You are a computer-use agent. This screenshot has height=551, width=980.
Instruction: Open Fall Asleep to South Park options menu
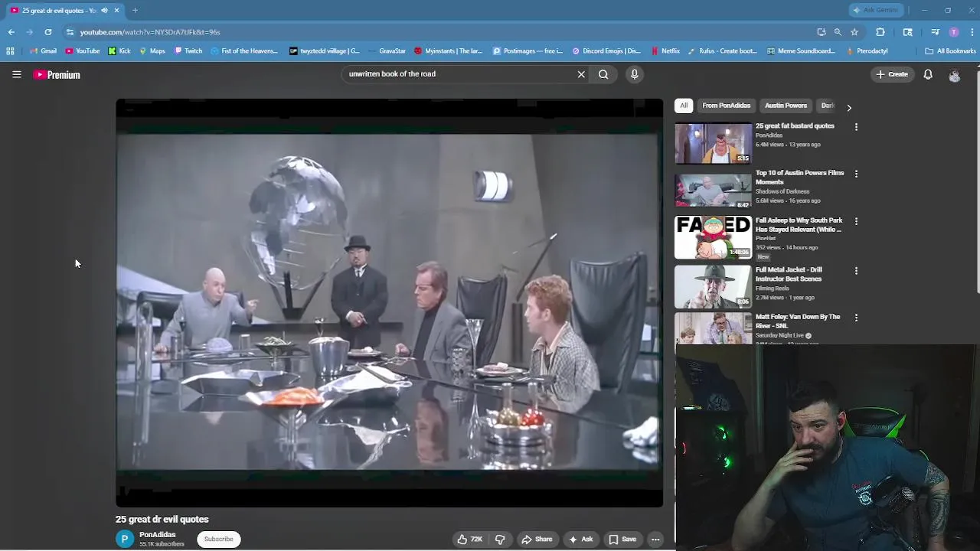point(856,221)
